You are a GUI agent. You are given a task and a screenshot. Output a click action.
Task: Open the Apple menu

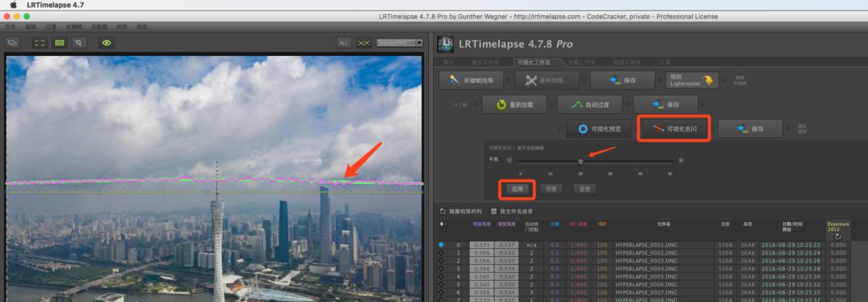coord(14,5)
